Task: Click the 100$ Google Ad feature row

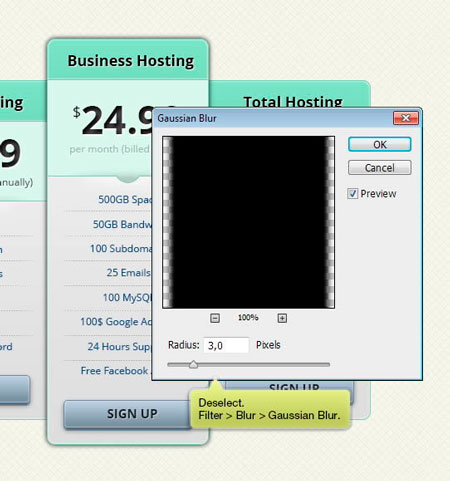Action: coord(116,322)
